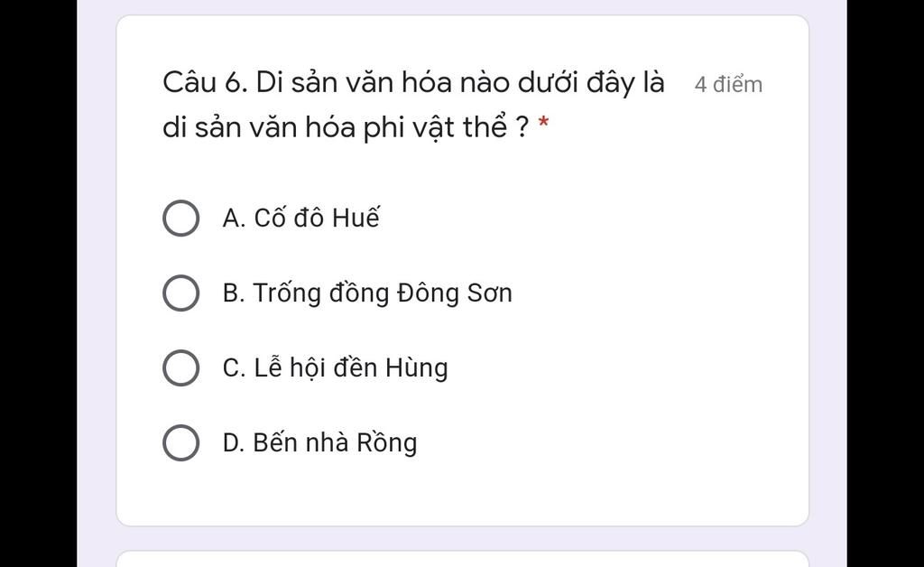This screenshot has width=924, height=567.
Task: Click the next form card below
Action: point(462,558)
